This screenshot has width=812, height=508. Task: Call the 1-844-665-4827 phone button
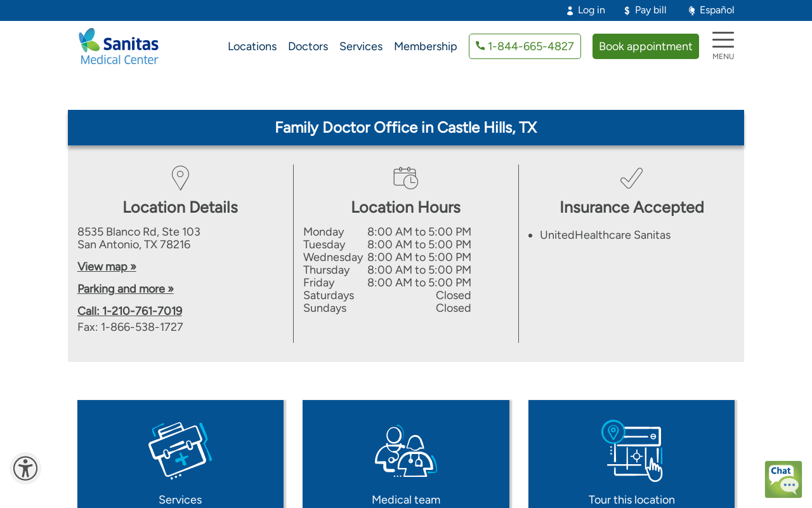coord(525,46)
